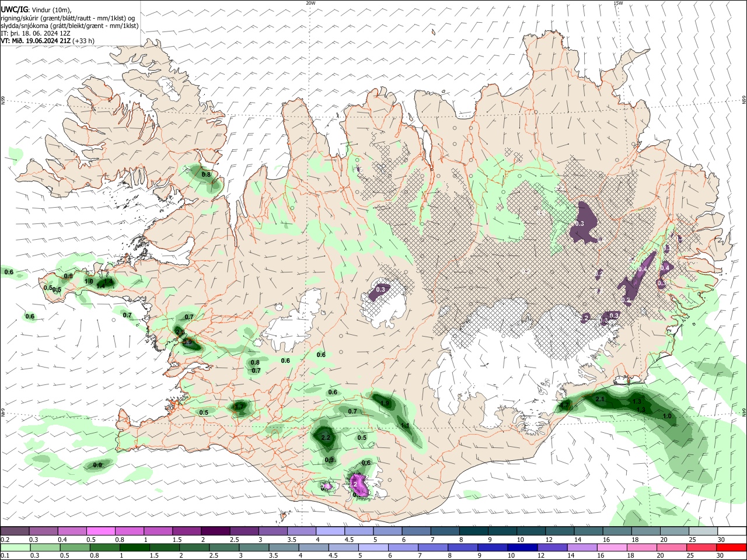
Task: Select rain-scale lavender swatch between 14 and 16
Action: [x=581, y=548]
